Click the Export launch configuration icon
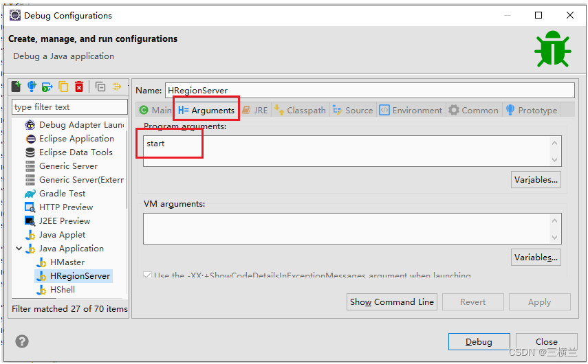 pos(47,87)
